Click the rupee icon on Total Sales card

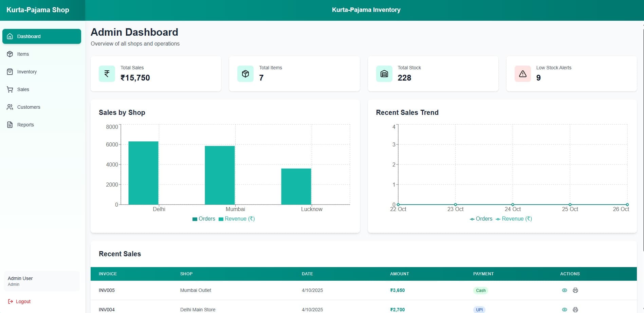[107, 74]
